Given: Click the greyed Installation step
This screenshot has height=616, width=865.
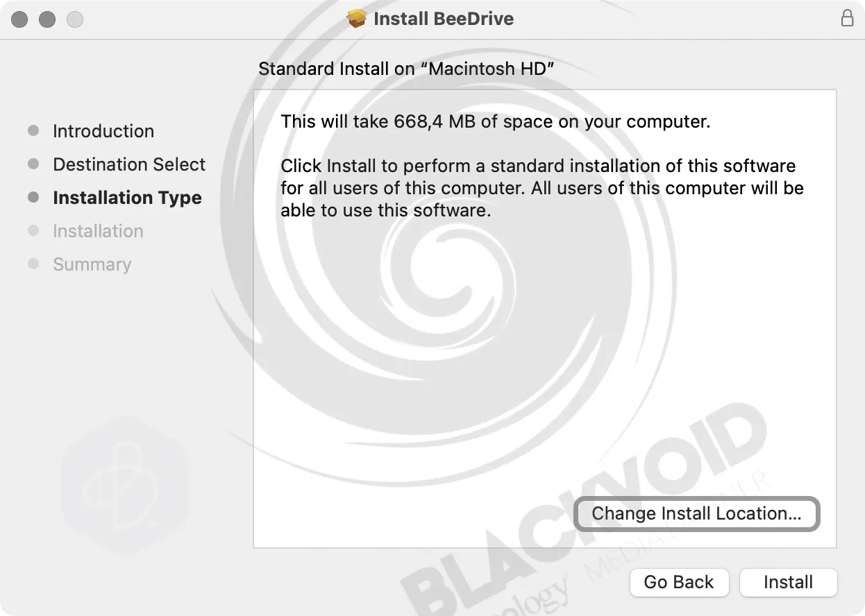Looking at the screenshot, I should click(98, 231).
